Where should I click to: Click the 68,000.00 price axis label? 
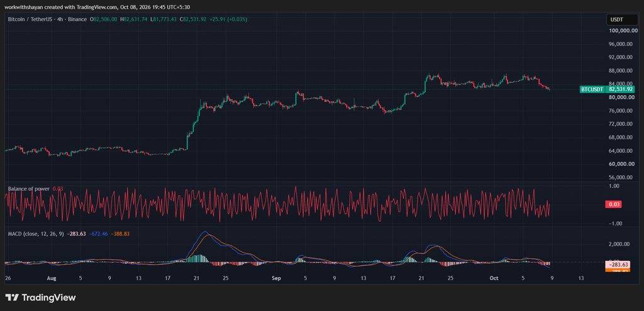pyautogui.click(x=622, y=138)
